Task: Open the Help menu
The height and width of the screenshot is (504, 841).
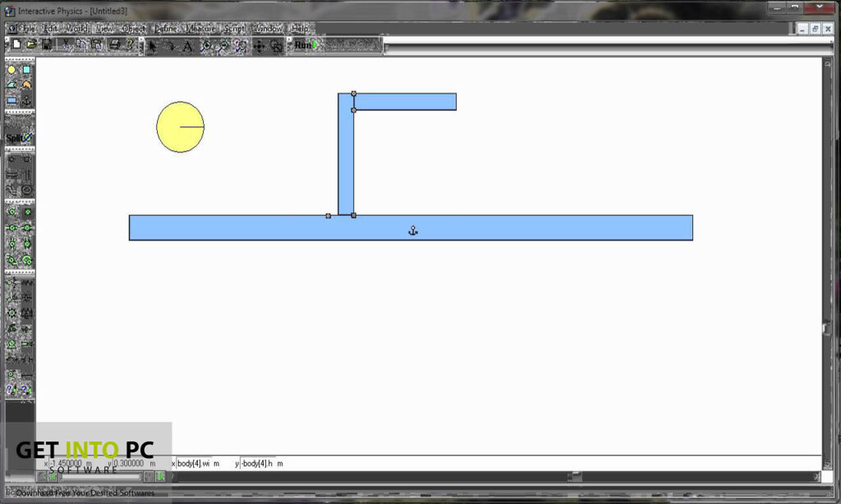Action: coord(300,29)
